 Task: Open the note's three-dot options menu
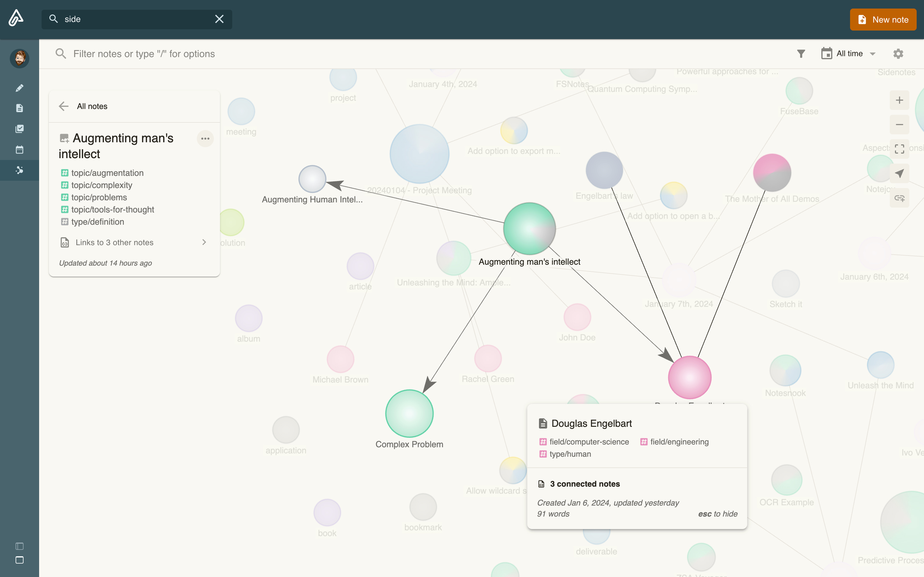(205, 139)
